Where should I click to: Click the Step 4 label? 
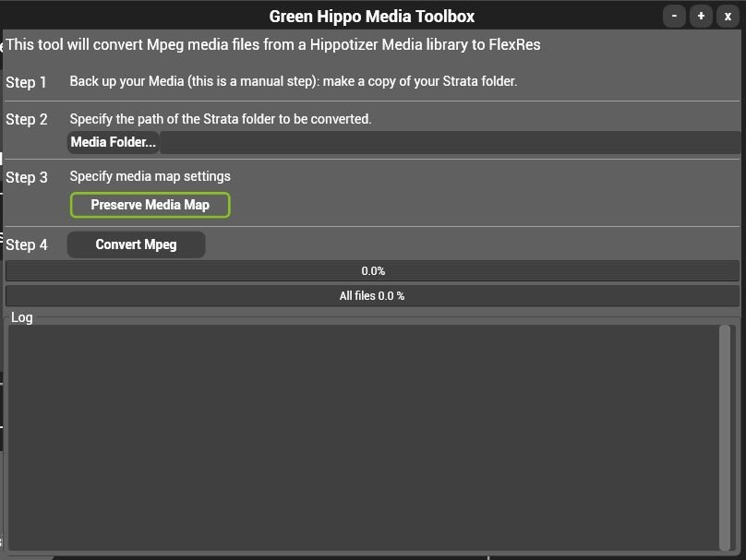pos(27,244)
